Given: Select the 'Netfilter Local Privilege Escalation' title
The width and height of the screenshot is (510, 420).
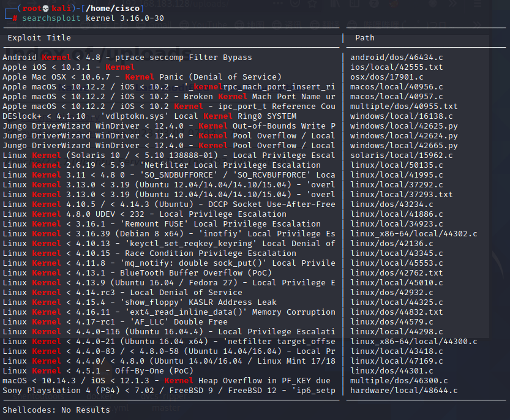Looking at the screenshot, I should [x=162, y=165].
